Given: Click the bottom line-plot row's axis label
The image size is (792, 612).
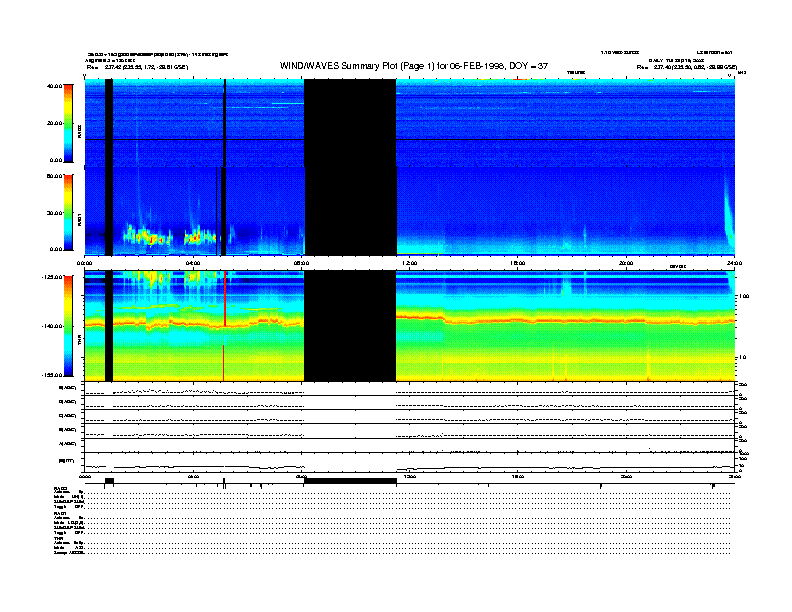Looking at the screenshot, I should 66,460.
